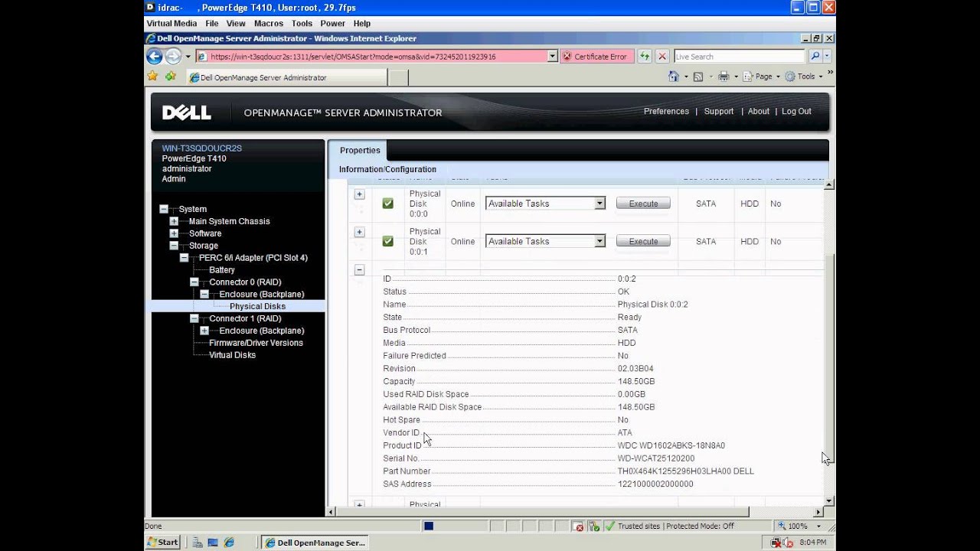This screenshot has height=551, width=980.
Task: Click the Show Desktop quick launch icon
Action: point(213,542)
